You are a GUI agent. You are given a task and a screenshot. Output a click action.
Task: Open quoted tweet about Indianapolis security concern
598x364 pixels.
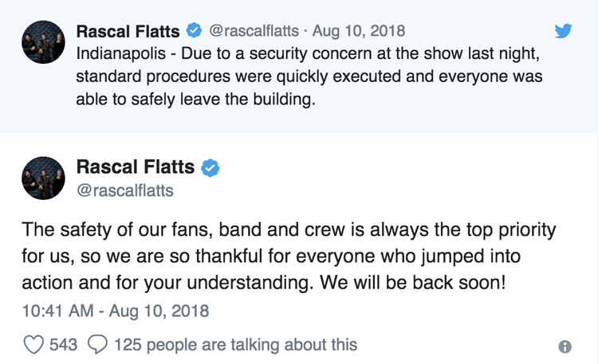click(x=299, y=65)
